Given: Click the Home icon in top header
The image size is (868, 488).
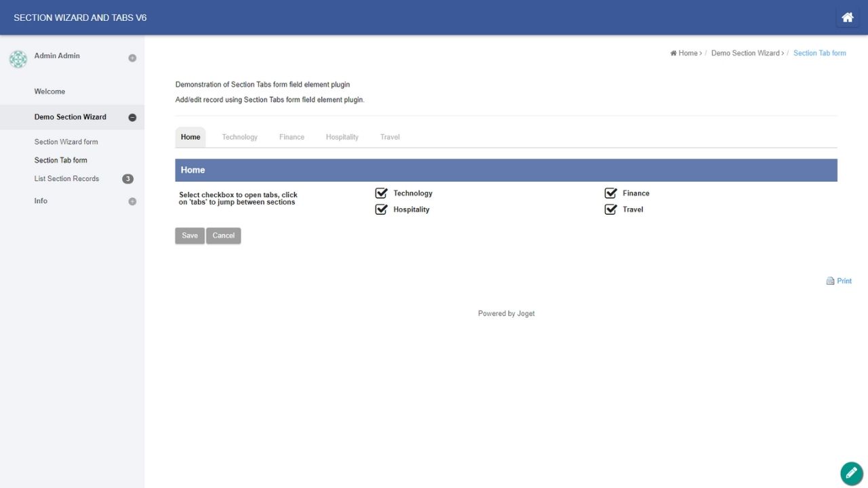Looking at the screenshot, I should (x=847, y=18).
